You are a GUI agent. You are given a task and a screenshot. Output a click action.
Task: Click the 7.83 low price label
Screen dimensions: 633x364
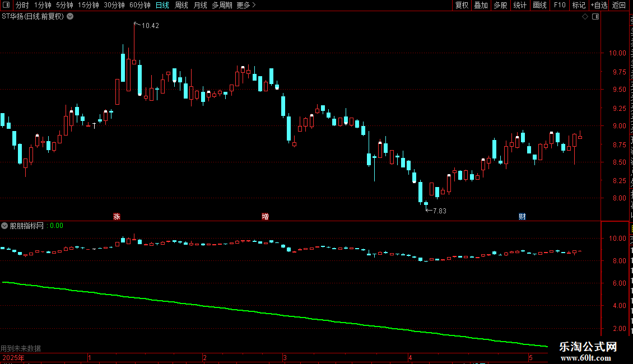439,211
